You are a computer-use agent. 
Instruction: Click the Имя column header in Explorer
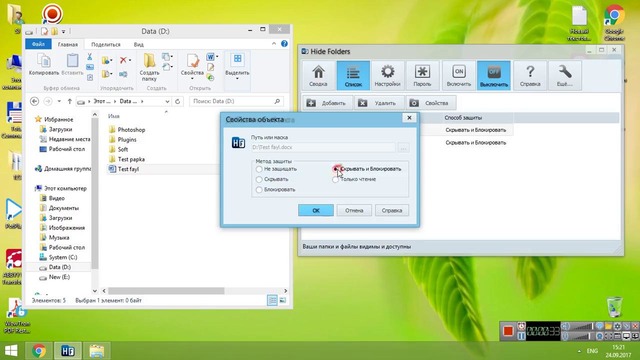point(114,116)
